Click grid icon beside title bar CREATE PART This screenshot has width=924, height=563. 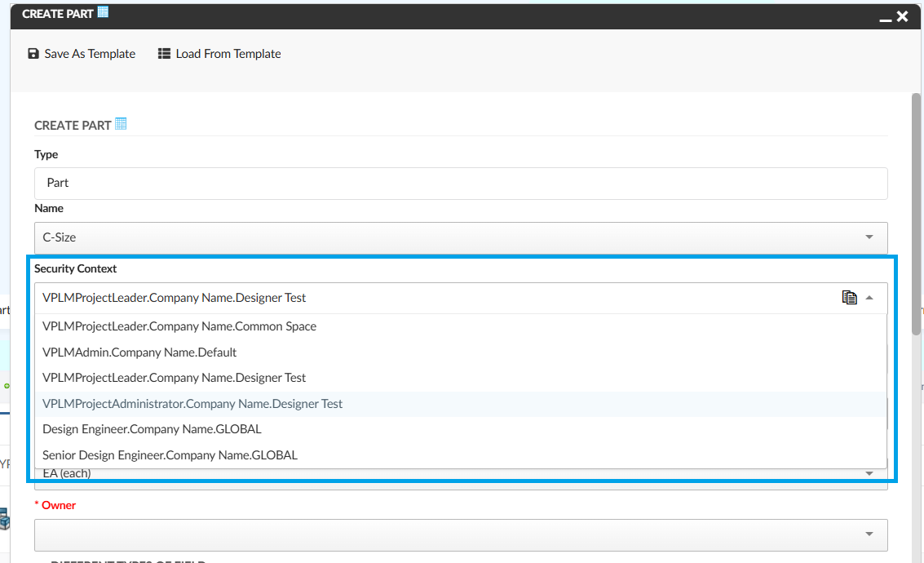tap(103, 11)
